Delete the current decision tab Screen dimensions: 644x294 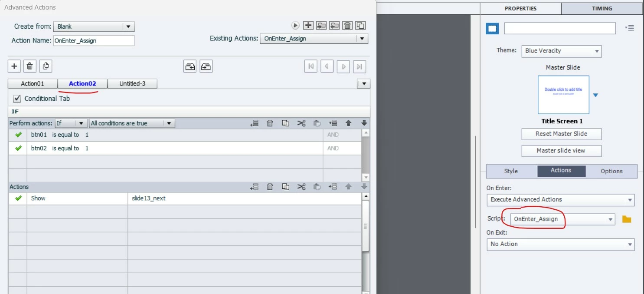(30, 66)
